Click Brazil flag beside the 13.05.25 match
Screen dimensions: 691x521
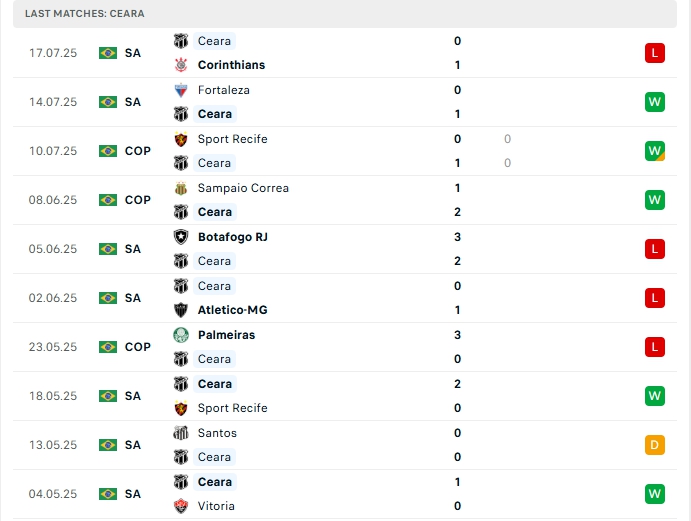click(x=108, y=445)
